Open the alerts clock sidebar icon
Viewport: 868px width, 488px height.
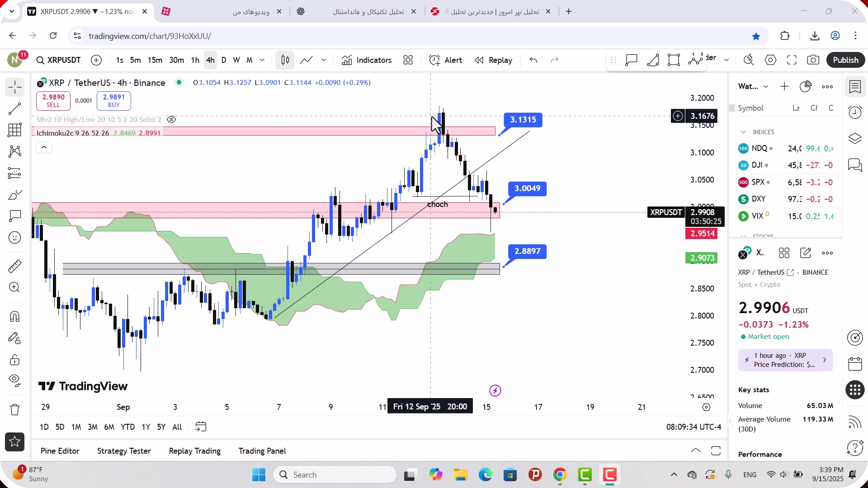pyautogui.click(x=855, y=112)
